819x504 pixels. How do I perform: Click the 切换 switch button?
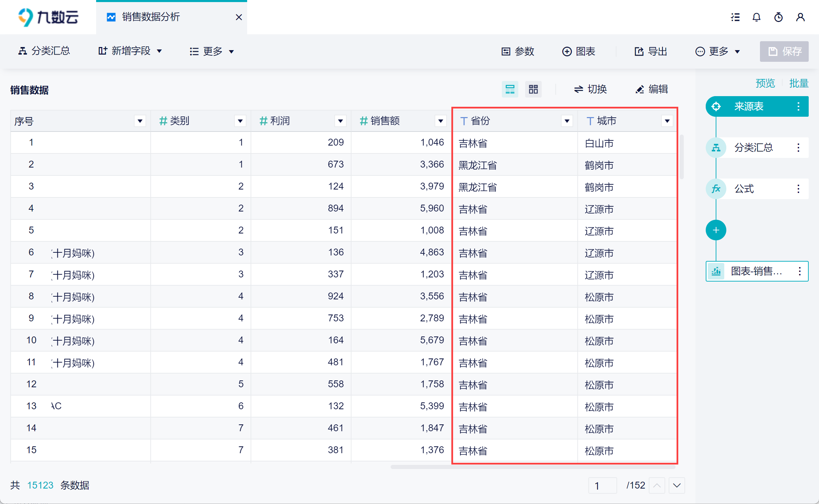(x=590, y=90)
